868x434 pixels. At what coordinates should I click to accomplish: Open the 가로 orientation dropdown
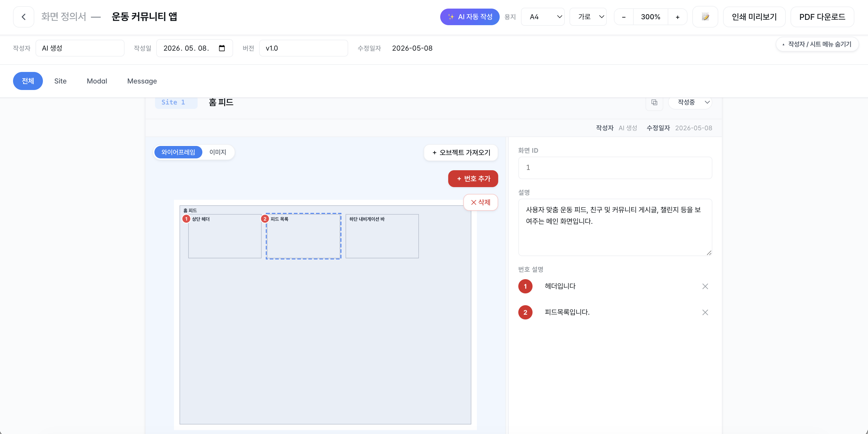tap(588, 17)
